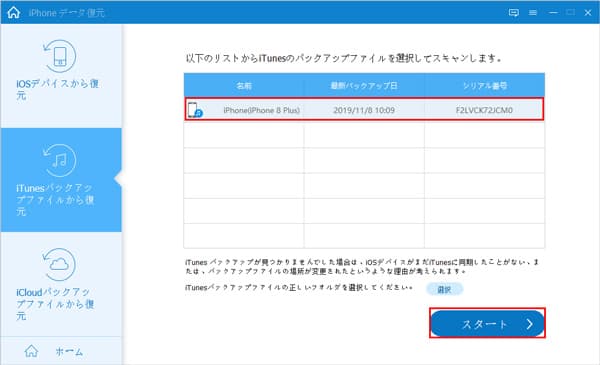This screenshot has height=365, width=600.
Task: Open the feedback chat icon in title bar
Action: click(514, 13)
